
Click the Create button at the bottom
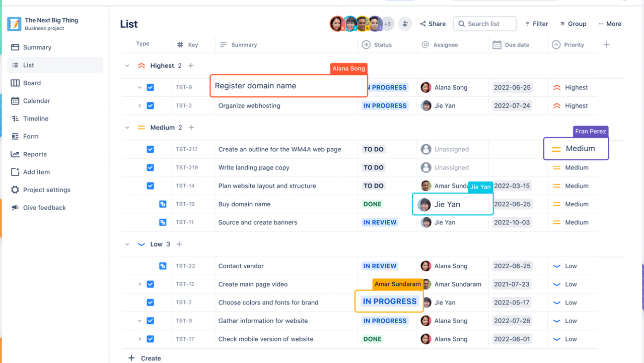[144, 358]
